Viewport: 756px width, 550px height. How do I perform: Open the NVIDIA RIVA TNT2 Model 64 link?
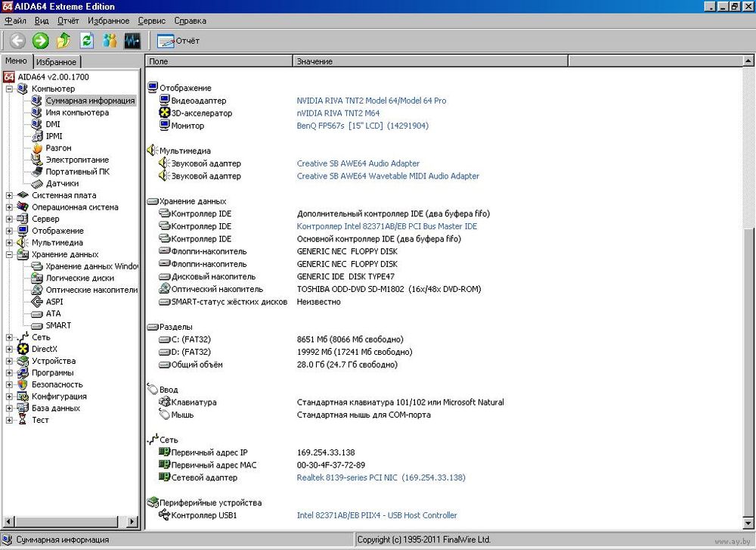(371, 101)
